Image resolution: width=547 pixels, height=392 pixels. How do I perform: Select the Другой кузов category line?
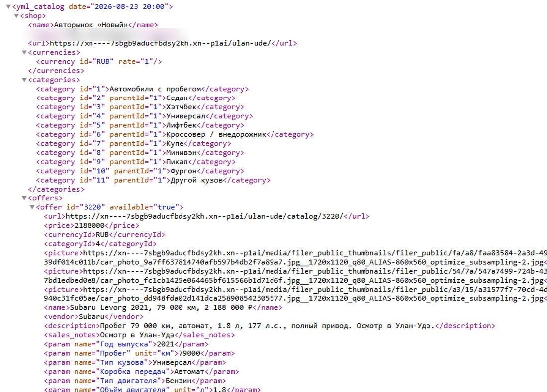pos(153,180)
